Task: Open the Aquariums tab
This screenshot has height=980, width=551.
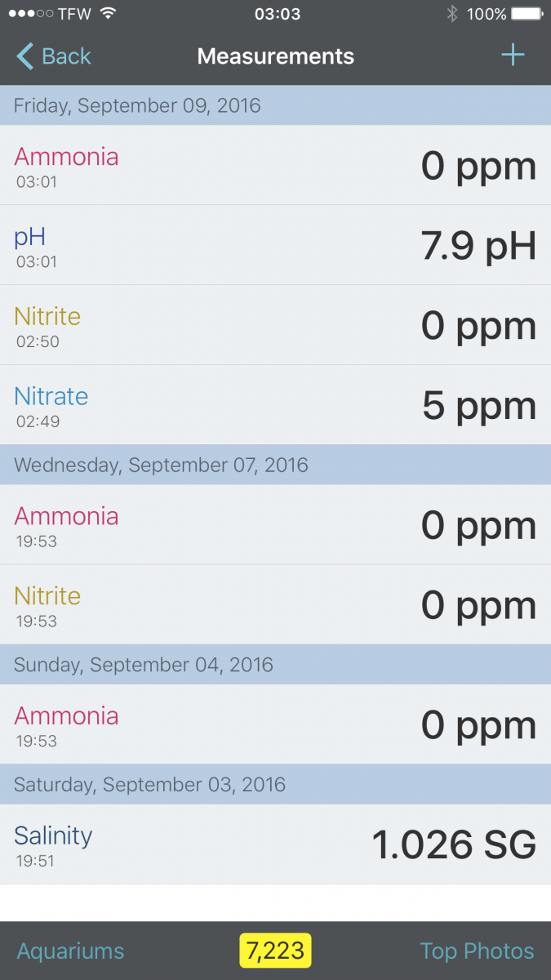Action: click(70, 951)
